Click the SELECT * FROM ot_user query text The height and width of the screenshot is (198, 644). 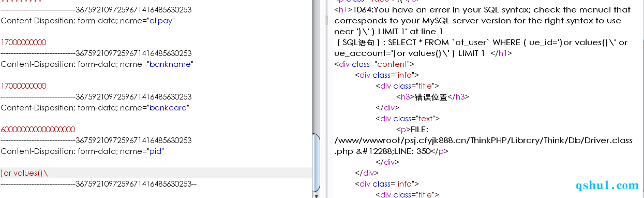[481, 48]
